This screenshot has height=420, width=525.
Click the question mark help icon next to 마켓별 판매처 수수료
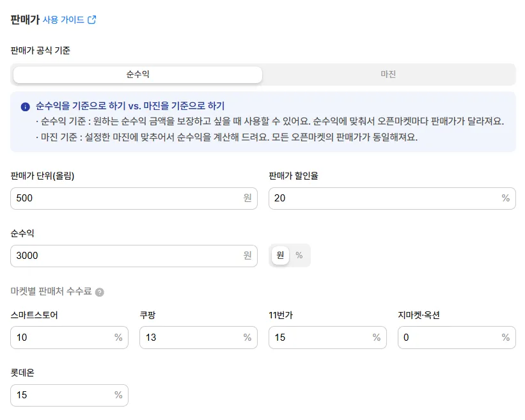pyautogui.click(x=100, y=292)
